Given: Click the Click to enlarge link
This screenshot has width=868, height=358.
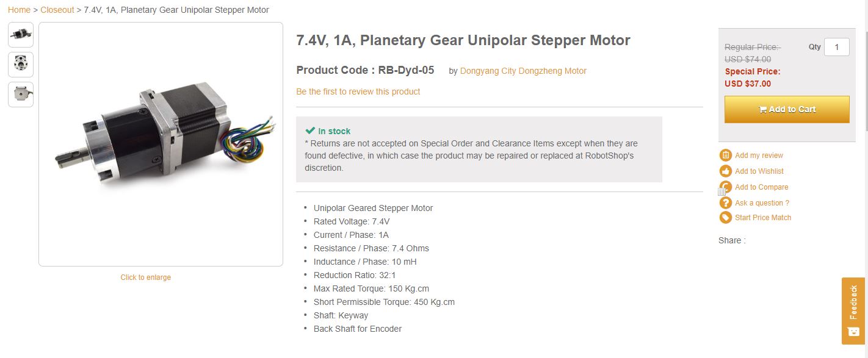Looking at the screenshot, I should [x=145, y=277].
